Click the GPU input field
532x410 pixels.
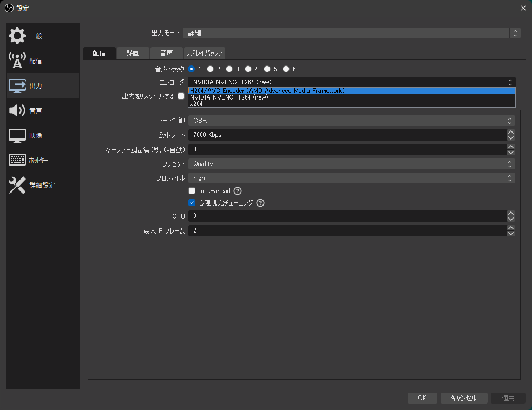pos(347,216)
